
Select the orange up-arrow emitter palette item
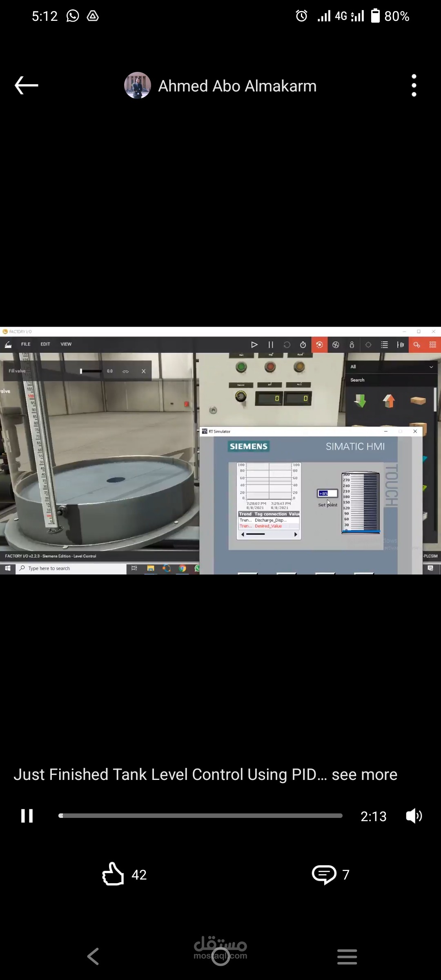(389, 401)
